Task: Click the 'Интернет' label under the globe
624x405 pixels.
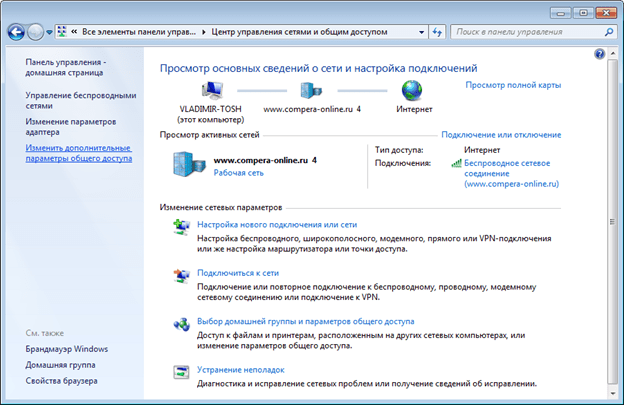Action: coord(414,109)
